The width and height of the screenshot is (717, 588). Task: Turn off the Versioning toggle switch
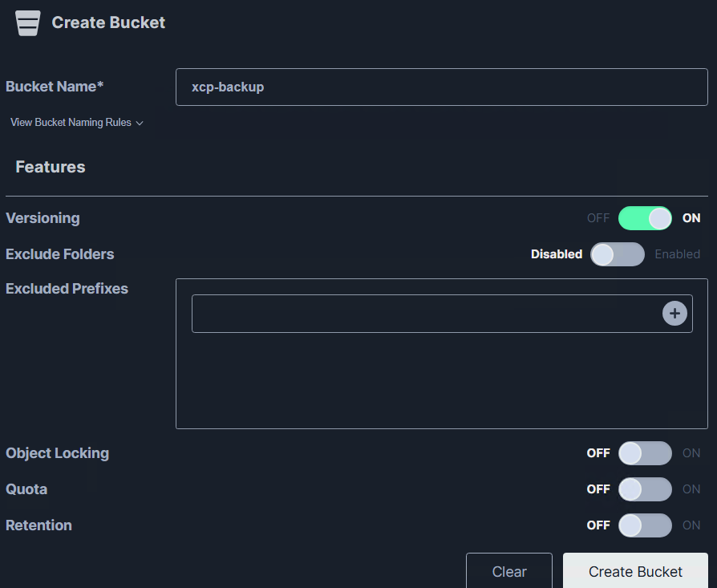tap(645, 218)
